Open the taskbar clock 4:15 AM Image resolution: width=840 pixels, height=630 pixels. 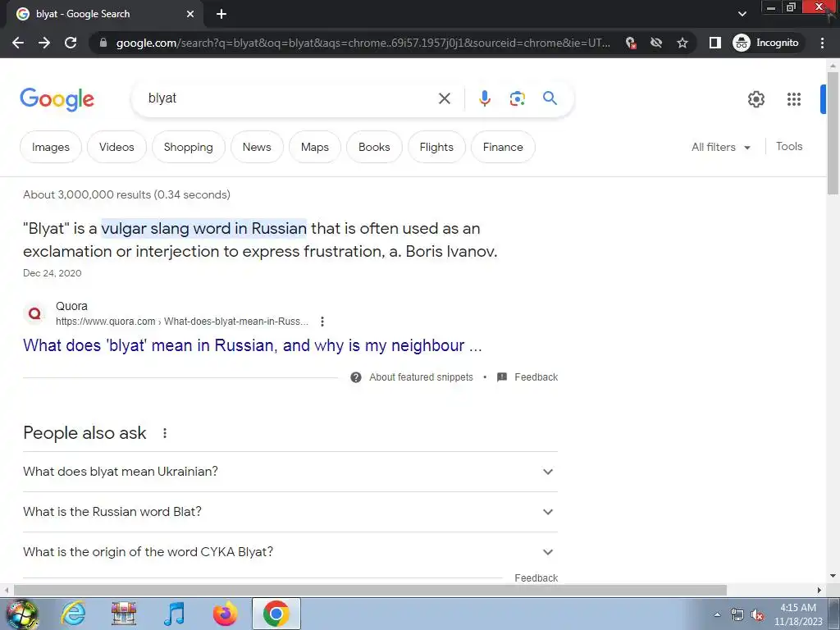(797, 614)
